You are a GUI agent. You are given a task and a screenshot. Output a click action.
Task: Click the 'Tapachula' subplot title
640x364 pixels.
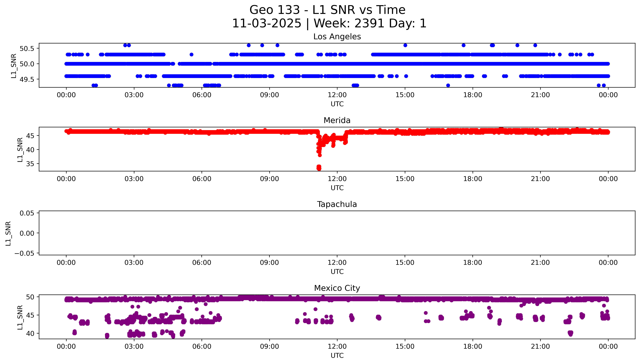pyautogui.click(x=337, y=204)
